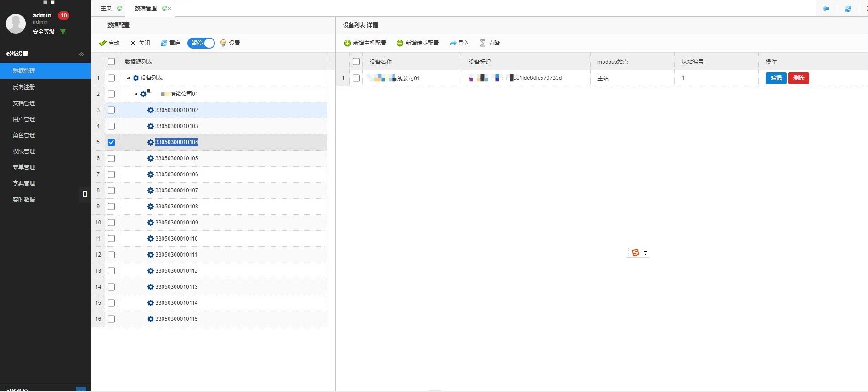Screen dimensions: 868x392
Task: Click the 从站编号 column header
Action: click(716, 62)
